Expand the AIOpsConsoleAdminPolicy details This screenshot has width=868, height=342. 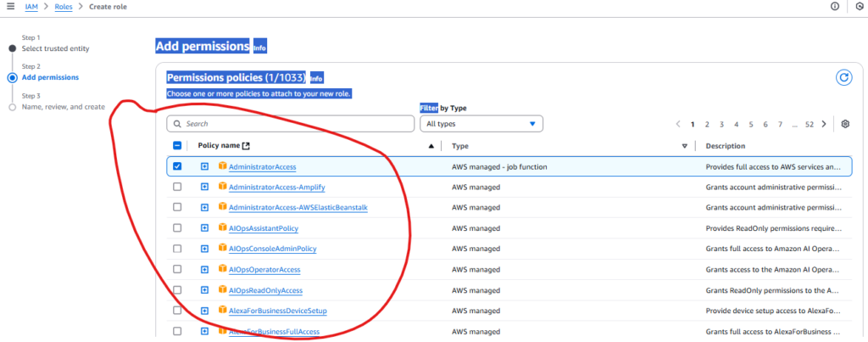[204, 249]
